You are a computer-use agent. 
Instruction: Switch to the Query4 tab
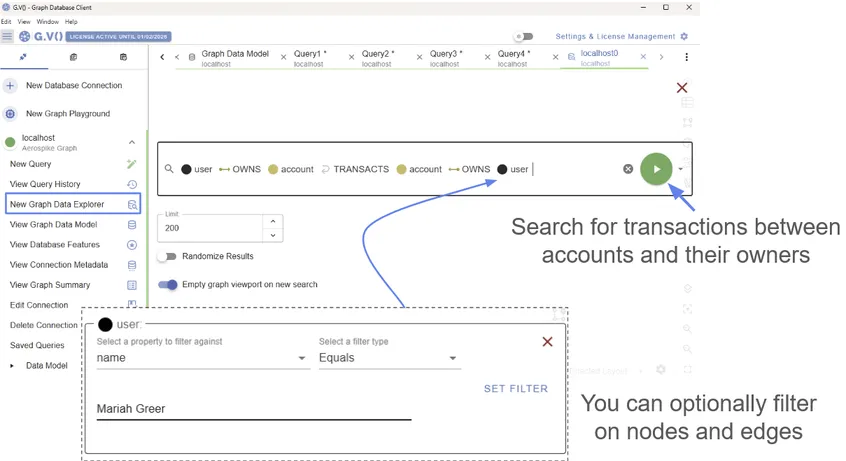[514, 58]
